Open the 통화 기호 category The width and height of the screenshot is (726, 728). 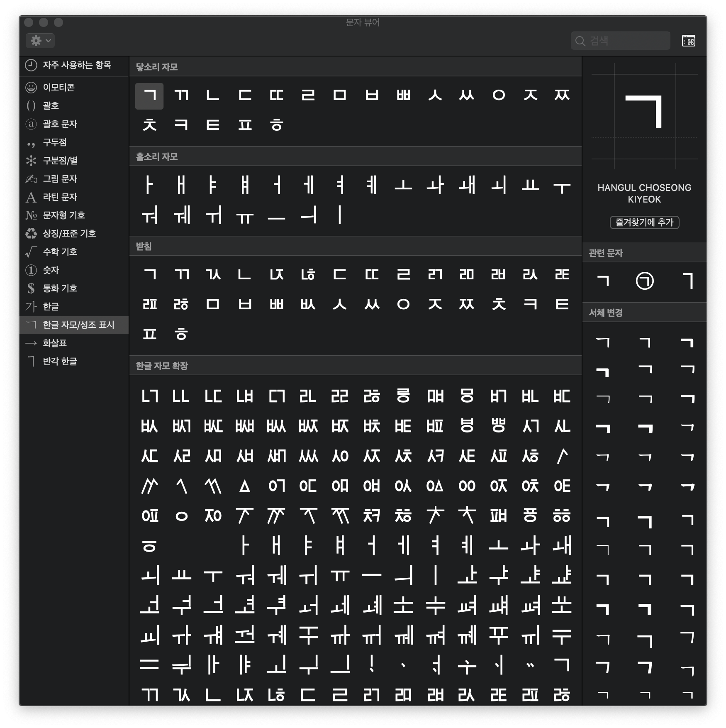pyautogui.click(x=74, y=288)
